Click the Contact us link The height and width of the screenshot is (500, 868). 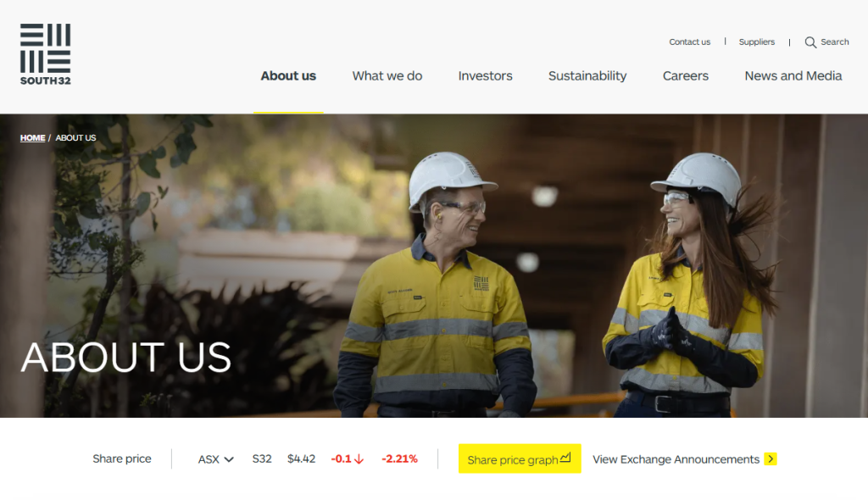point(689,42)
